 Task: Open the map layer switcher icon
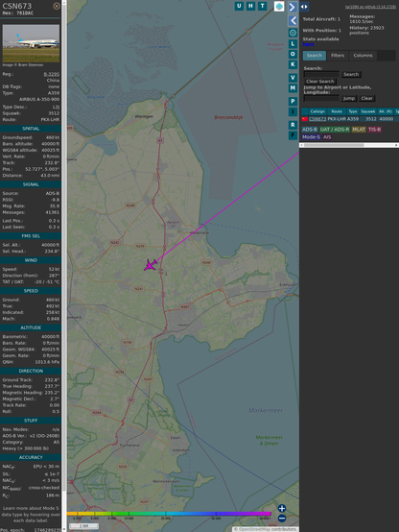pyautogui.click(x=279, y=6)
